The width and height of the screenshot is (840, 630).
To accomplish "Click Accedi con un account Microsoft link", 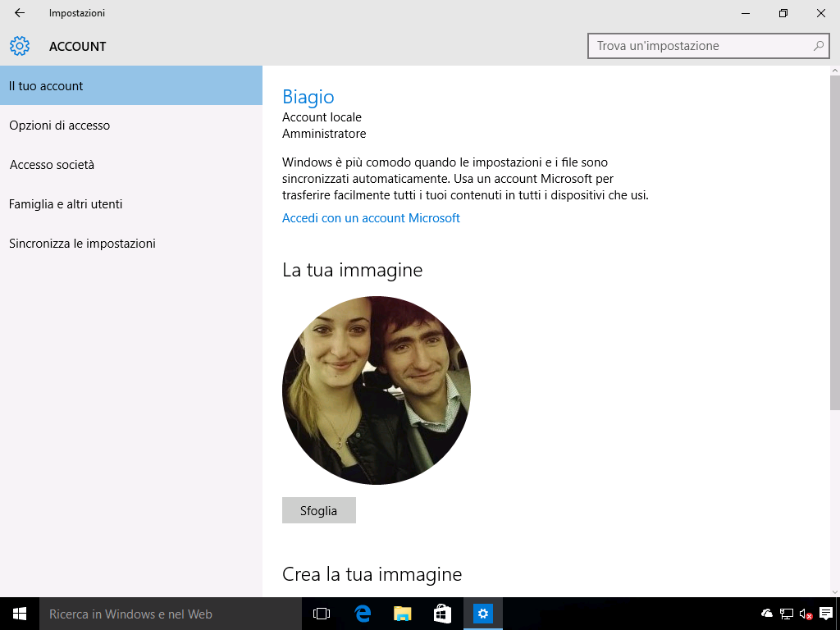I will (x=371, y=218).
